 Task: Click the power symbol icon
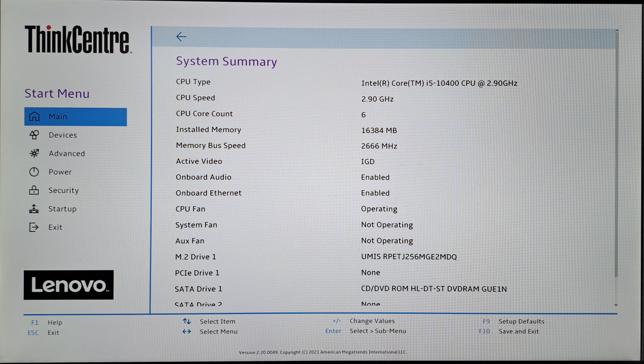pyautogui.click(x=34, y=172)
